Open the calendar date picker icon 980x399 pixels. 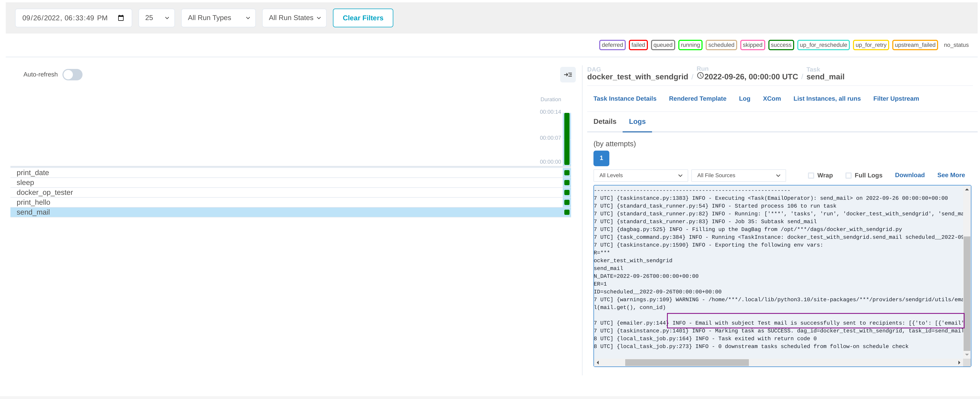tap(121, 18)
